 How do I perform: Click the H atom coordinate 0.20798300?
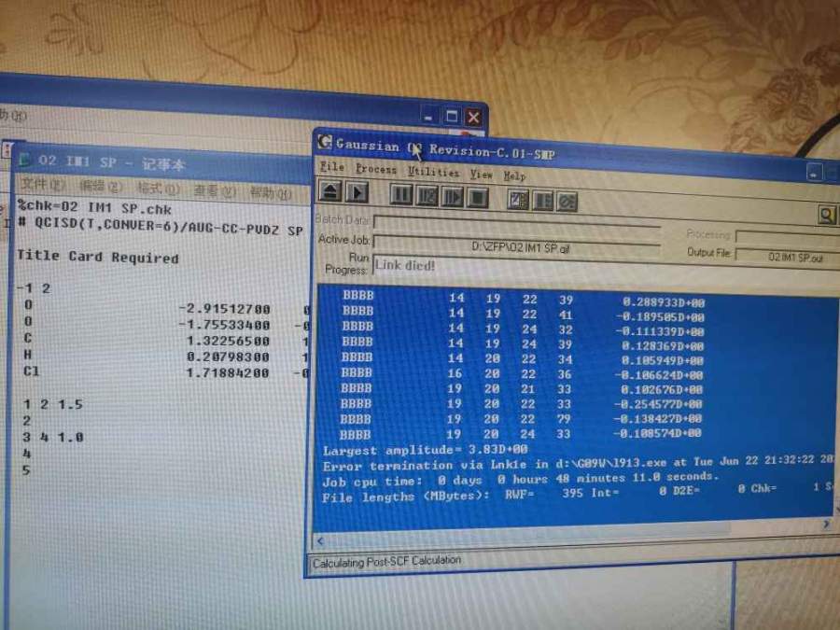[228, 357]
